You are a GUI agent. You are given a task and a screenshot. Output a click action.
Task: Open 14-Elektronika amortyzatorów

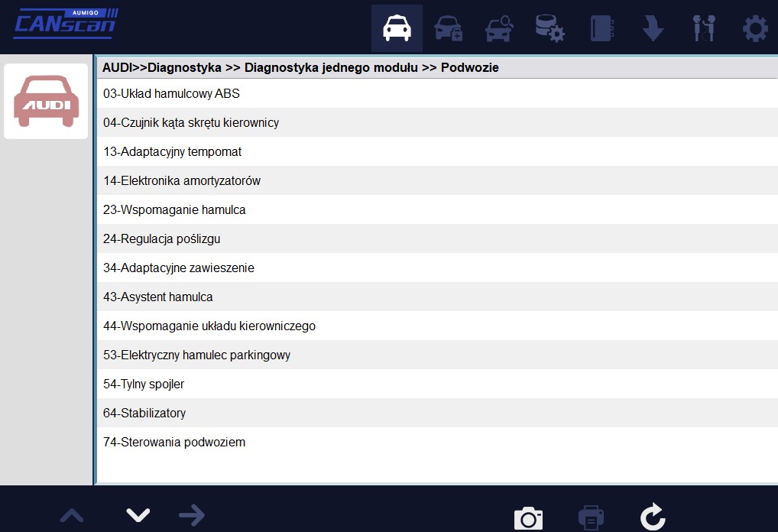[438, 180]
